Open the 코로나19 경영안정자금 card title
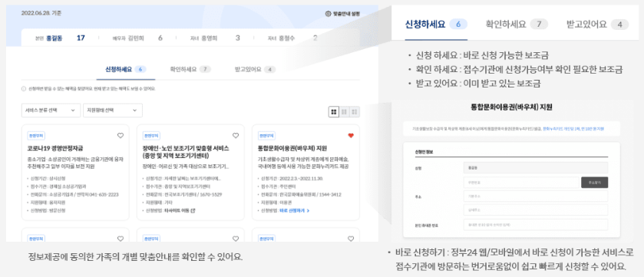 pos(55,148)
